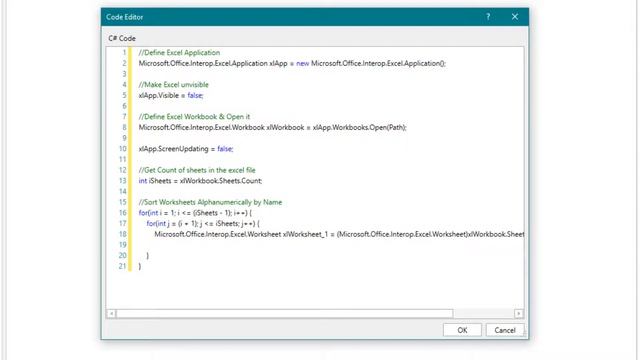
Task: Close the Code Editor window
Action: (x=515, y=17)
